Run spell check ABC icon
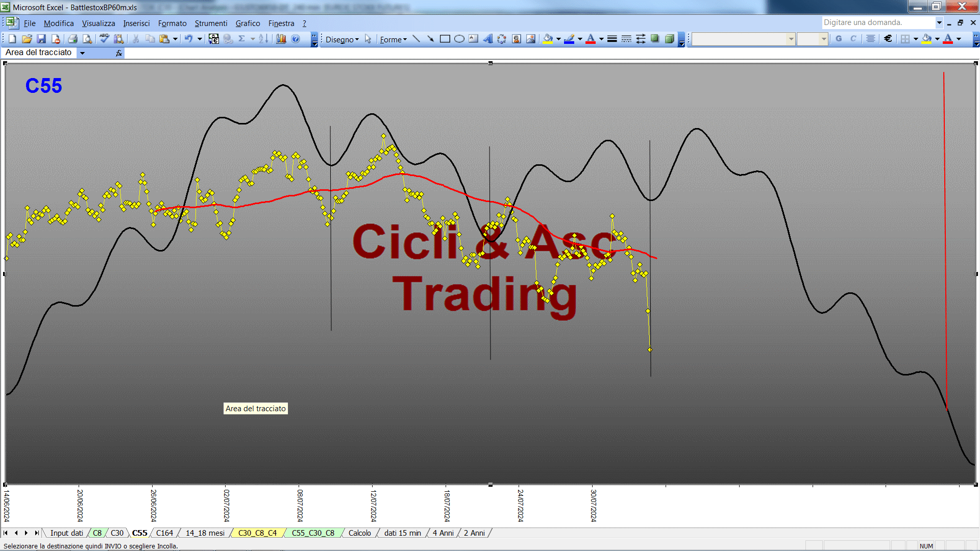 coord(104,39)
